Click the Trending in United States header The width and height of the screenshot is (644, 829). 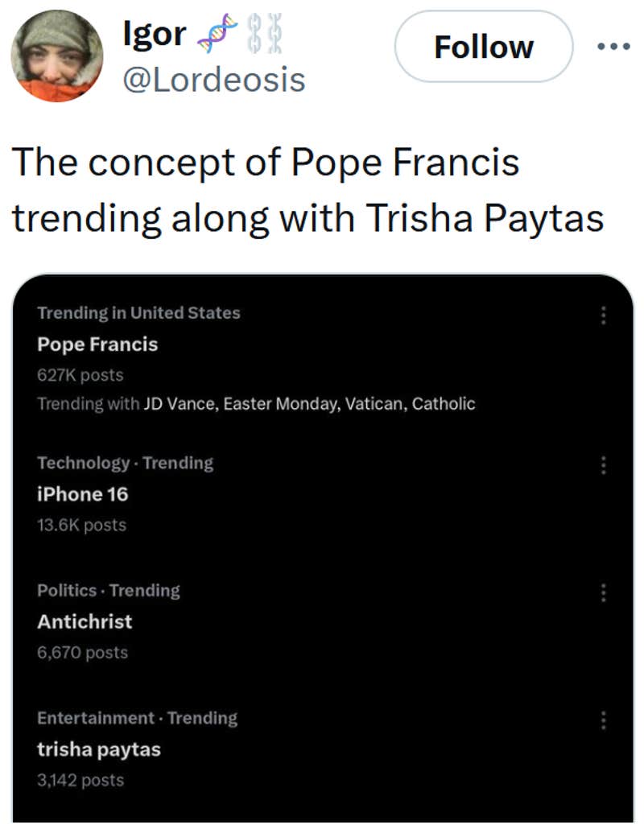tap(137, 313)
